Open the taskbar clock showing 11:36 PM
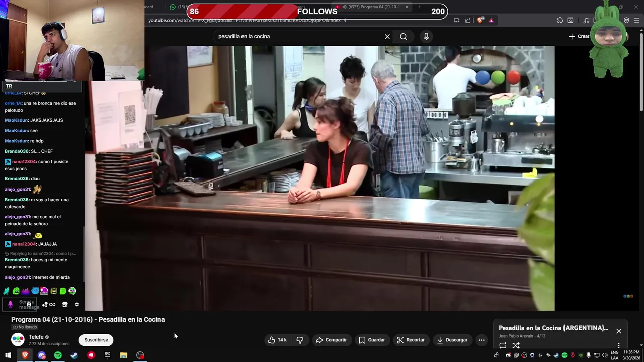 (x=631, y=355)
